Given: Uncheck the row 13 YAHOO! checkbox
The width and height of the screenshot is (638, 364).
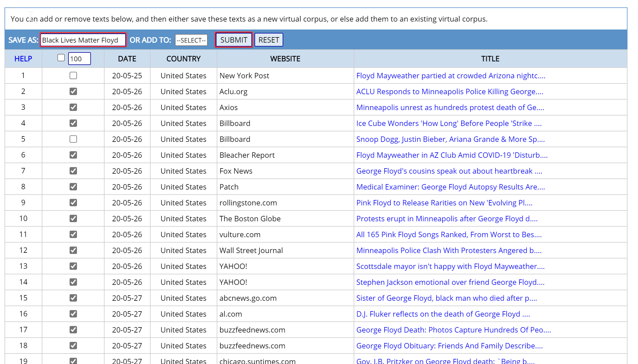Looking at the screenshot, I should 73,266.
